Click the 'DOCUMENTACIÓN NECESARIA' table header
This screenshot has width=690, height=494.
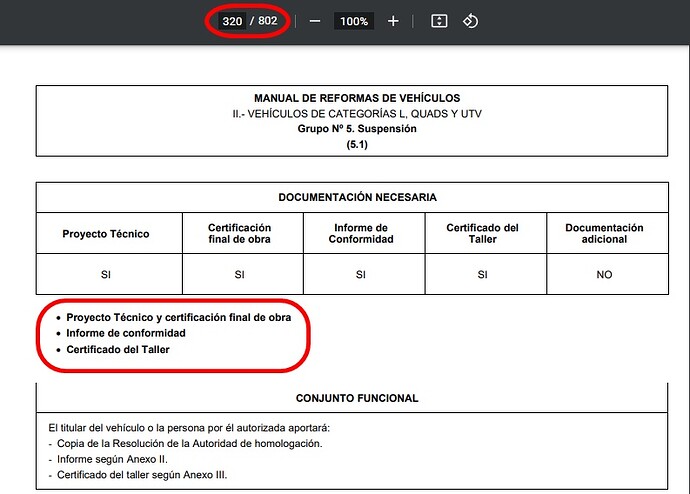click(357, 197)
